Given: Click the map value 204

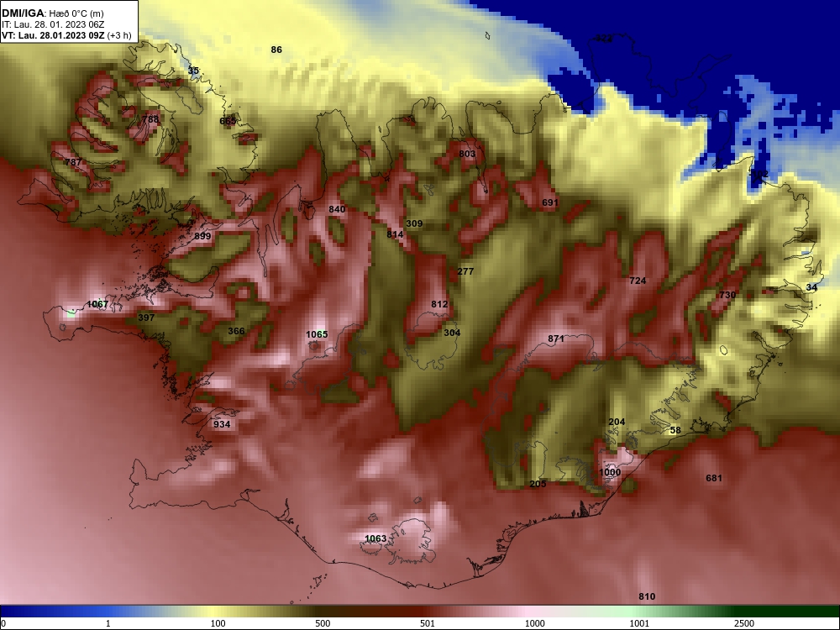Looking at the screenshot, I should (617, 423).
